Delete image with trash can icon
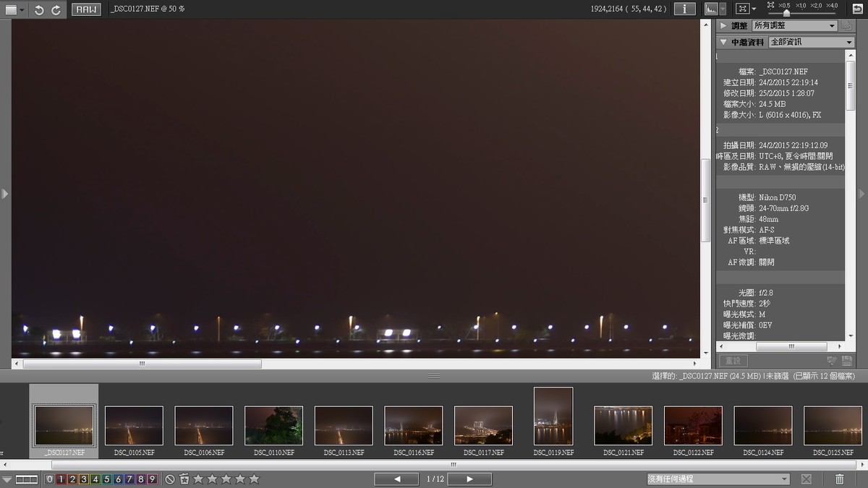868x488 pixels. pos(840,479)
